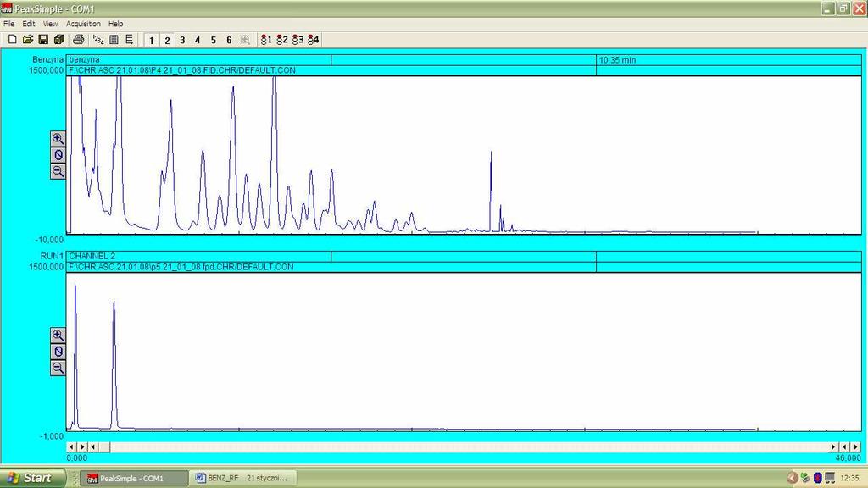The width and height of the screenshot is (868, 488).
Task: Click the greyed-out zoom icon after channel 6
Action: 245,40
